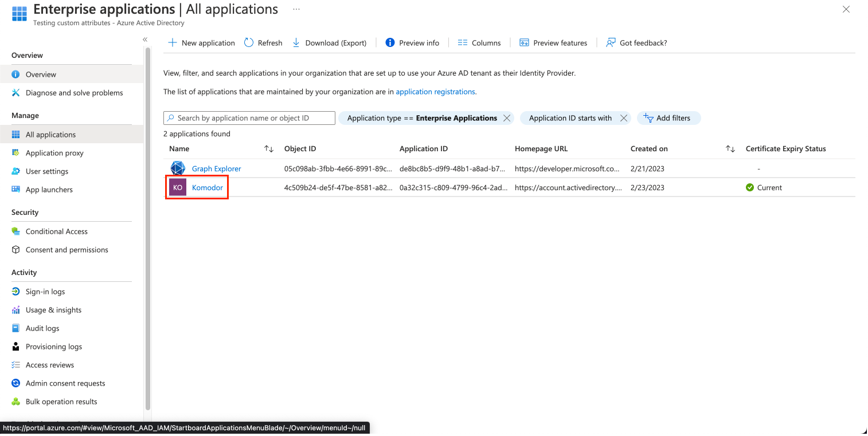Screen dimensions: 868x436
Task: Click the plus icon for New application
Action: tap(172, 42)
